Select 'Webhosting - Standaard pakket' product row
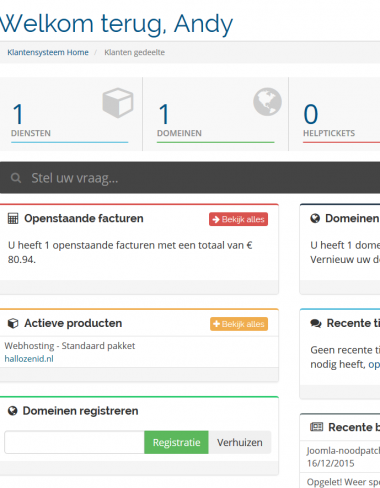Viewport: 380px width, 488px height. tap(139, 352)
